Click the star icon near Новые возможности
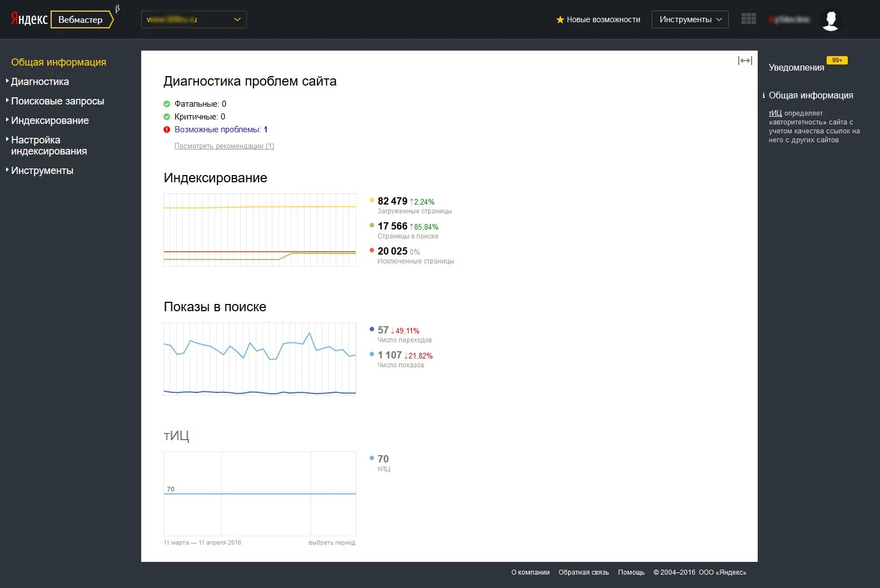 [x=560, y=19]
